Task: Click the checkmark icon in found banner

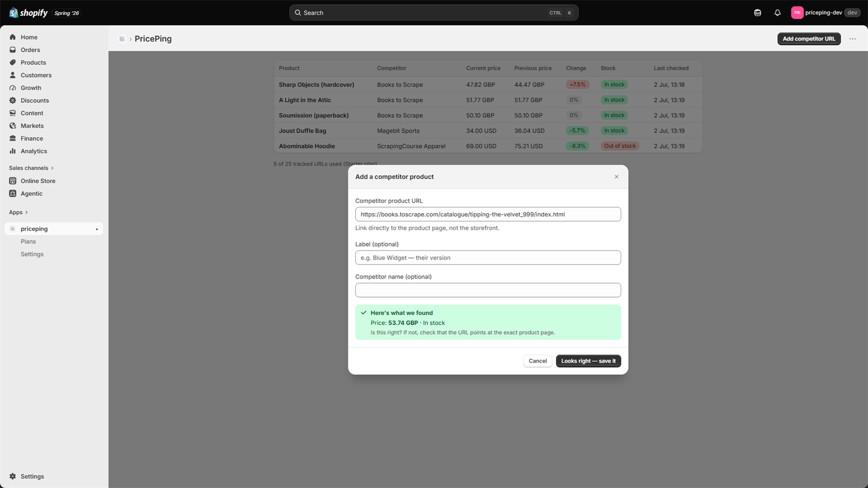Action: coord(363,313)
